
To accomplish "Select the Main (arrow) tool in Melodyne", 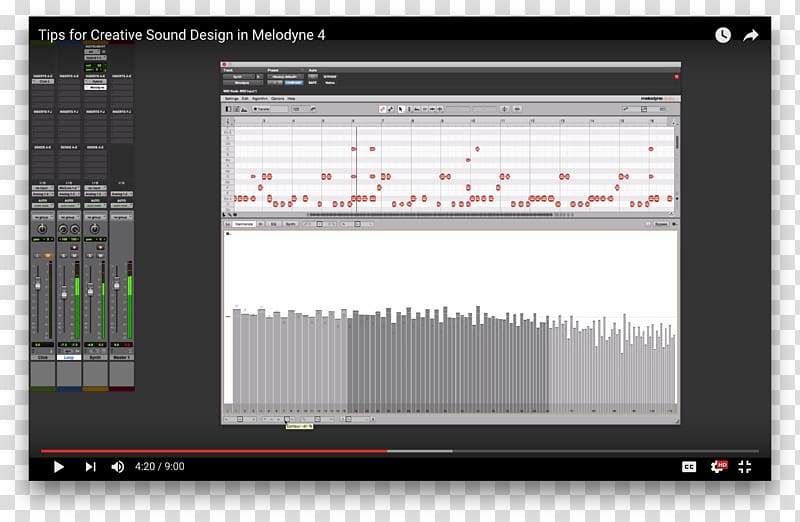I will (401, 109).
